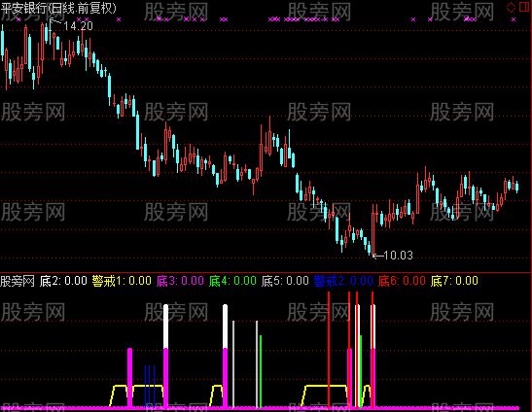Select the magenta 底3: 0.00 indicator value
This screenshot has width=532, height=412.
(x=180, y=281)
